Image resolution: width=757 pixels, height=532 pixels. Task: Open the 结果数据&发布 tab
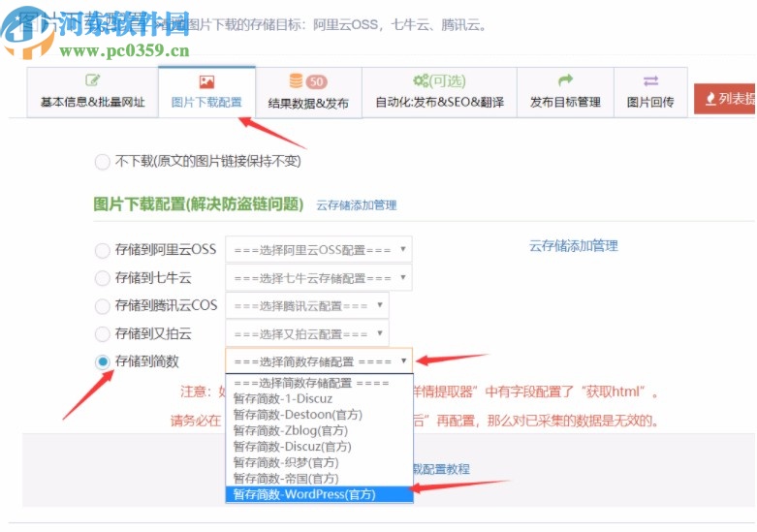308,92
